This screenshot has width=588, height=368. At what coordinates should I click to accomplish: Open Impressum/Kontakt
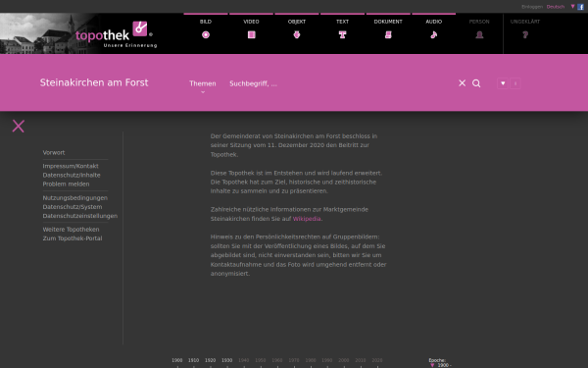click(x=71, y=166)
